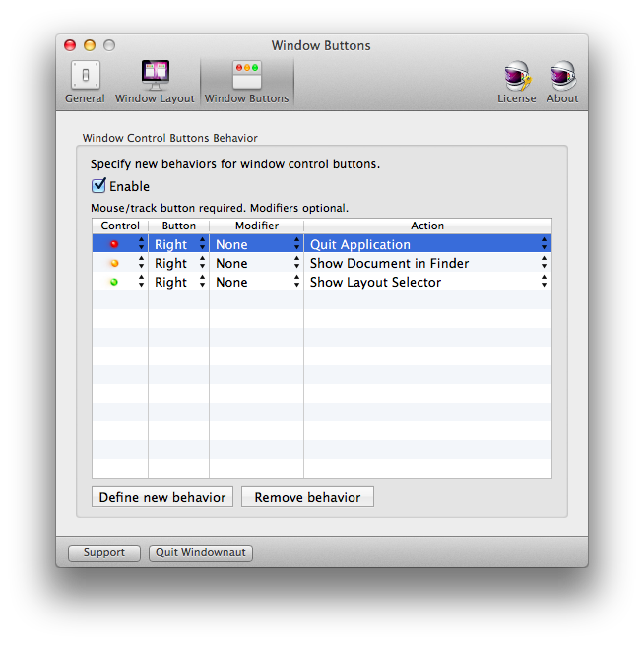Screen dimensions: 644x645
Task: Open Support
Action: [104, 552]
